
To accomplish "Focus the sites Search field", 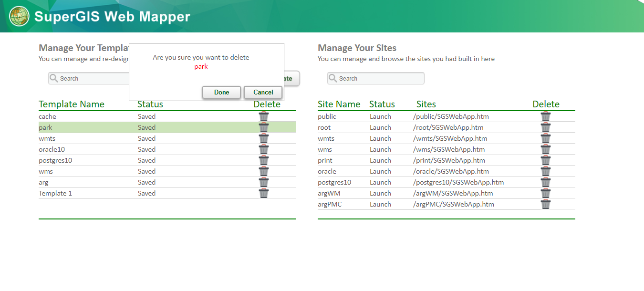I will tap(376, 78).
